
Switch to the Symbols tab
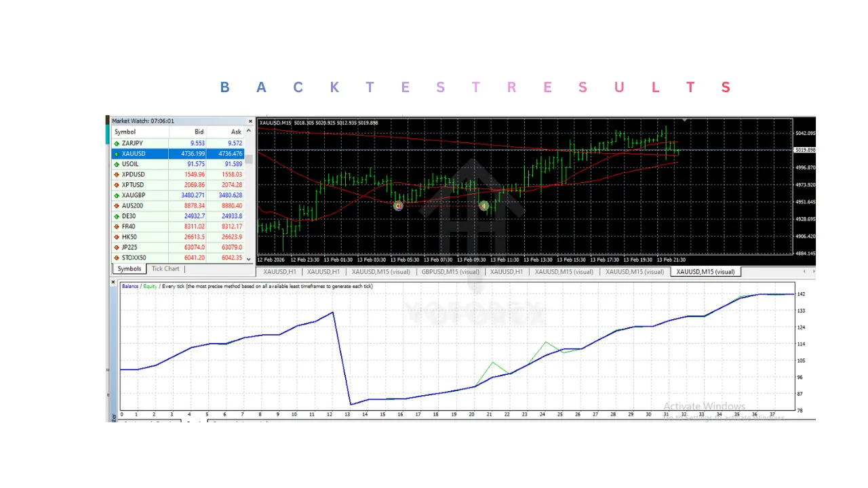129,269
